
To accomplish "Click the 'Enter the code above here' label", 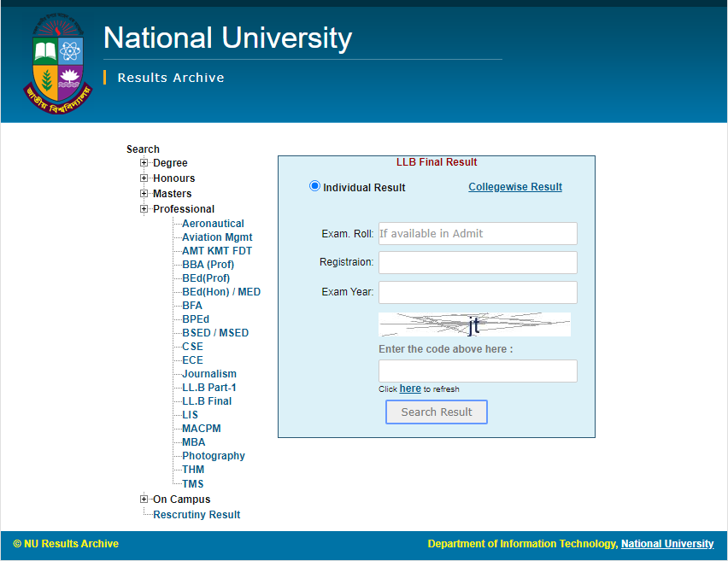I will coord(446,349).
